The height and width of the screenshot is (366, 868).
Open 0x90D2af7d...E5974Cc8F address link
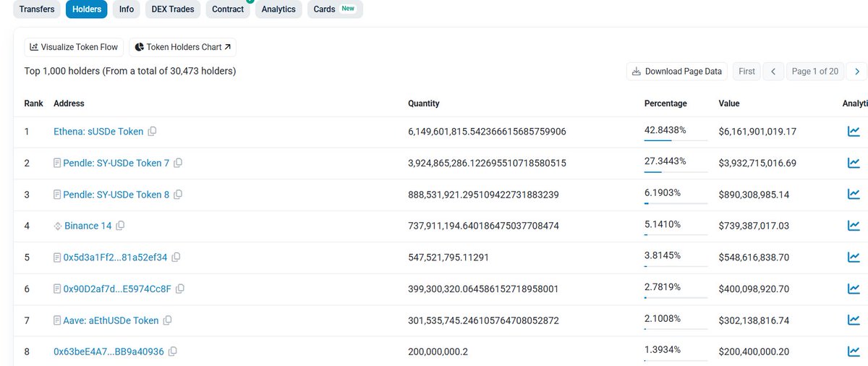pyautogui.click(x=117, y=289)
